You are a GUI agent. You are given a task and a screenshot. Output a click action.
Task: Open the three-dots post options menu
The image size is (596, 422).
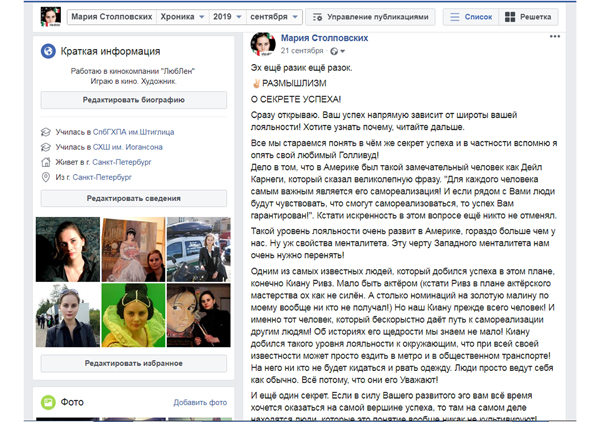click(x=555, y=36)
